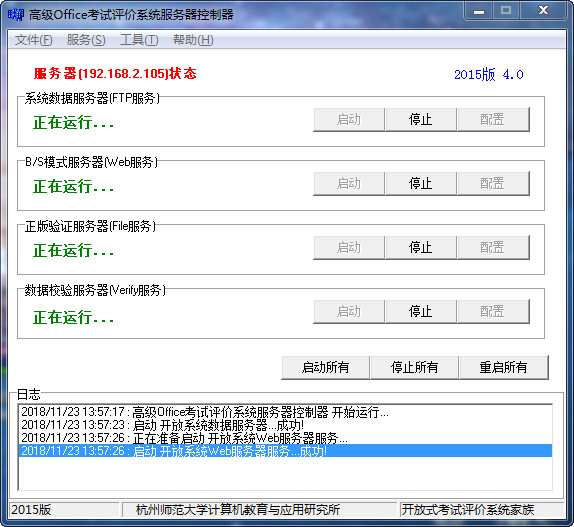
Task: Open the 文件(F) menu
Action: coord(33,40)
